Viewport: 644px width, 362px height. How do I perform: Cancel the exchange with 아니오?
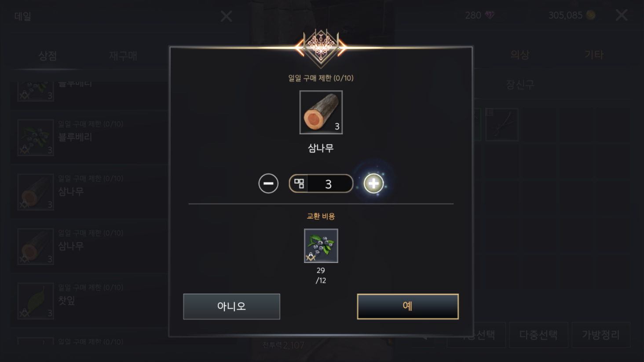(x=231, y=307)
